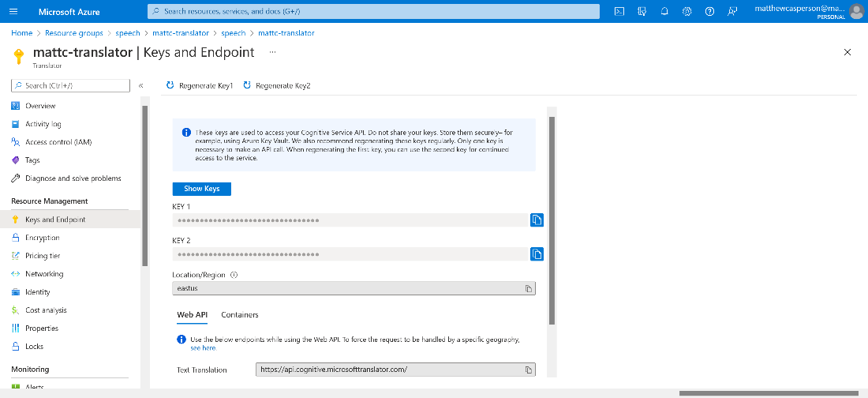Click the global search resources box
The width and height of the screenshot is (868, 398).
pyautogui.click(x=374, y=11)
